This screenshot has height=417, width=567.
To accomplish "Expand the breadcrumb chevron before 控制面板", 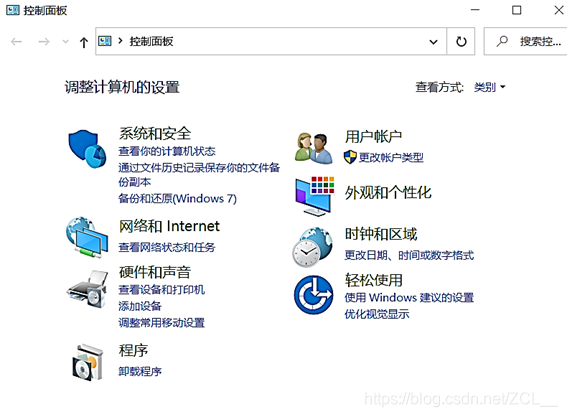I will [120, 41].
